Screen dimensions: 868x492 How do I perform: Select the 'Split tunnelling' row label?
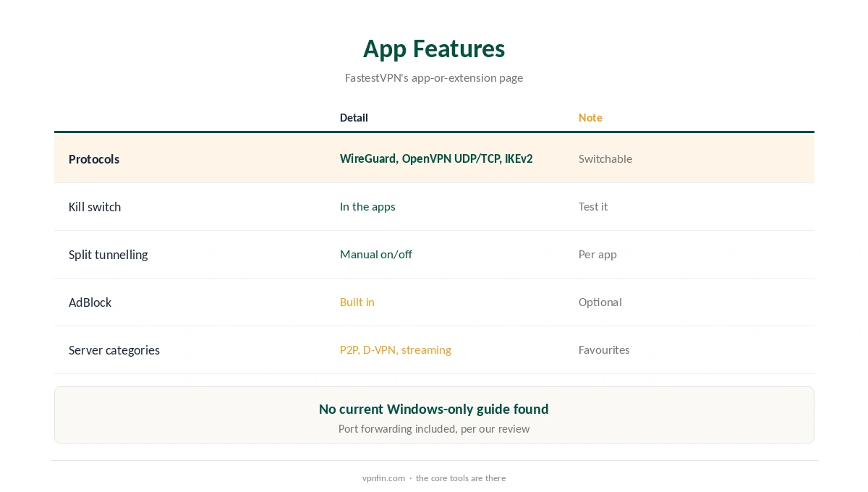click(x=108, y=255)
